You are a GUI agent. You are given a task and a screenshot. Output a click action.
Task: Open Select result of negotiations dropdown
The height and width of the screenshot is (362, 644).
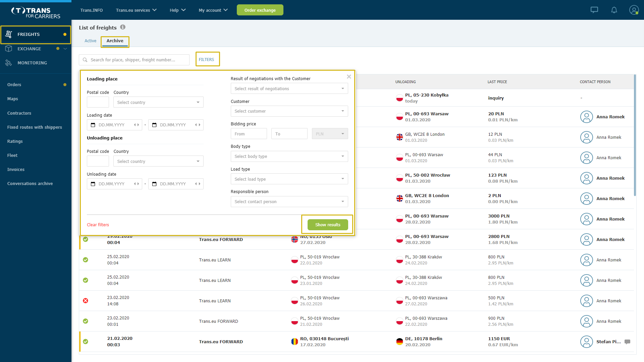tap(289, 88)
